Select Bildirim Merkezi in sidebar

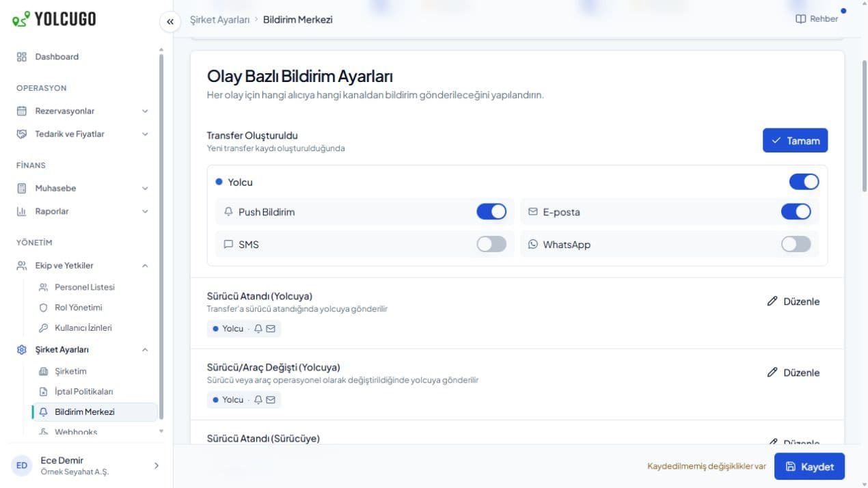pos(94,412)
